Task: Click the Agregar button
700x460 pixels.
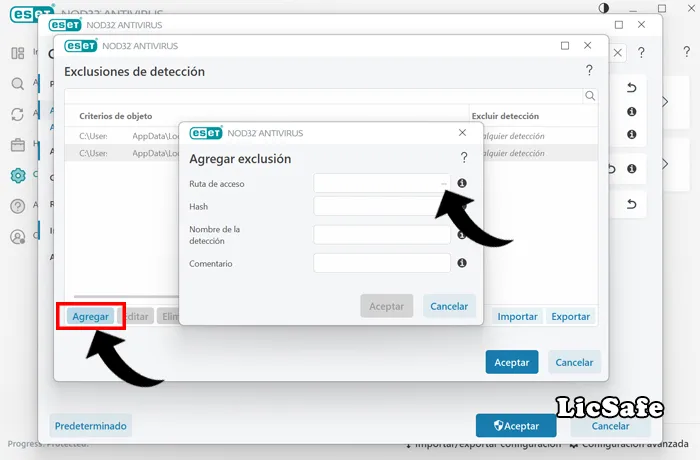Action: pyautogui.click(x=91, y=316)
